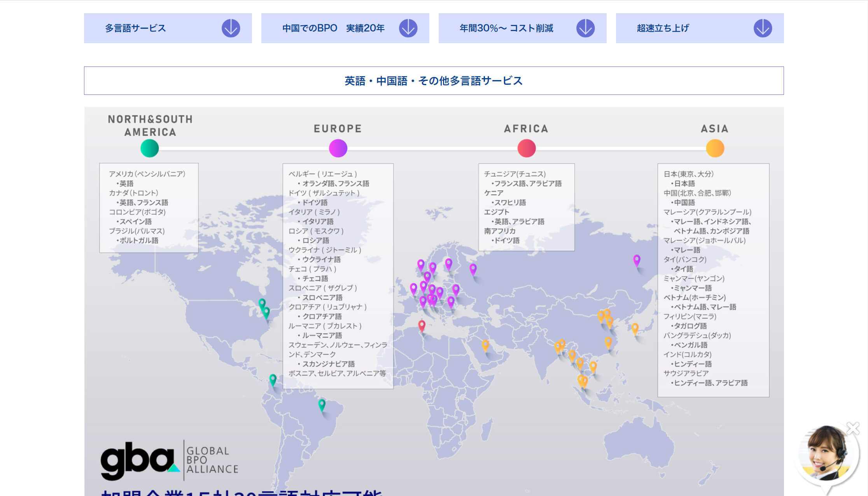The height and width of the screenshot is (496, 868).
Task: Select the green North & South America dot
Action: [x=150, y=148]
